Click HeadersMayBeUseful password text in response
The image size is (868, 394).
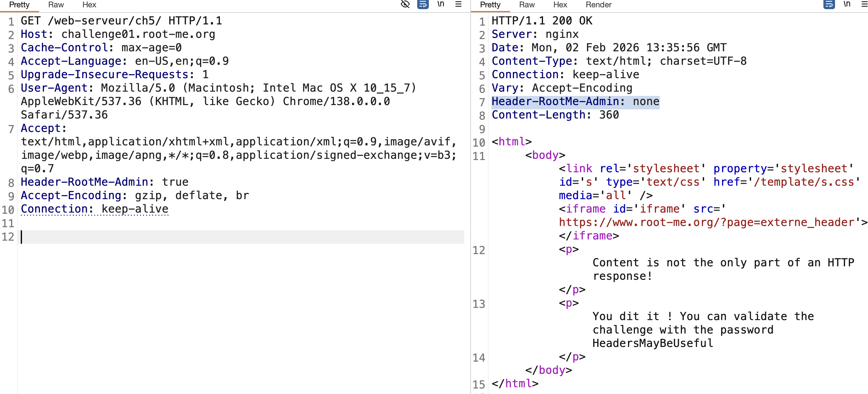(x=653, y=343)
